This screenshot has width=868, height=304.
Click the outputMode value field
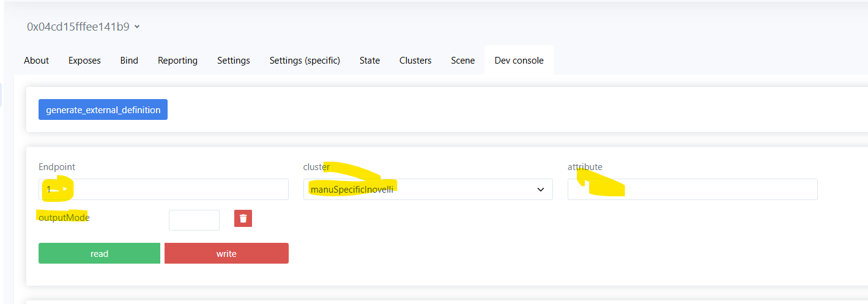(194, 220)
